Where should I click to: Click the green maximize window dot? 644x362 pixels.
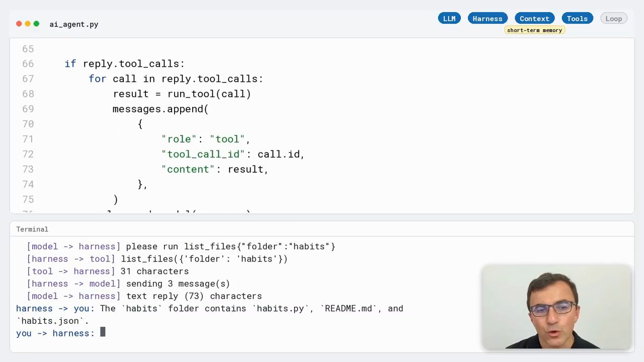[36, 24]
